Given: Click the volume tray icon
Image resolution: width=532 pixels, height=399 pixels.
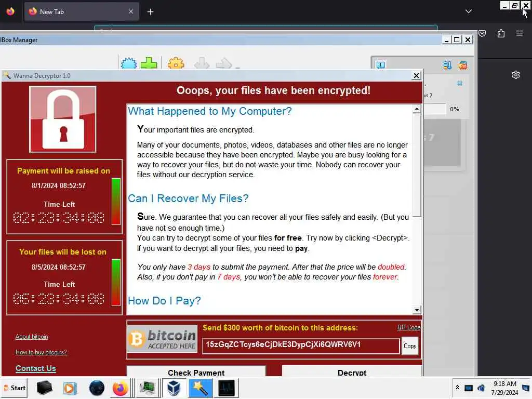Looking at the screenshot, I should (x=481, y=388).
